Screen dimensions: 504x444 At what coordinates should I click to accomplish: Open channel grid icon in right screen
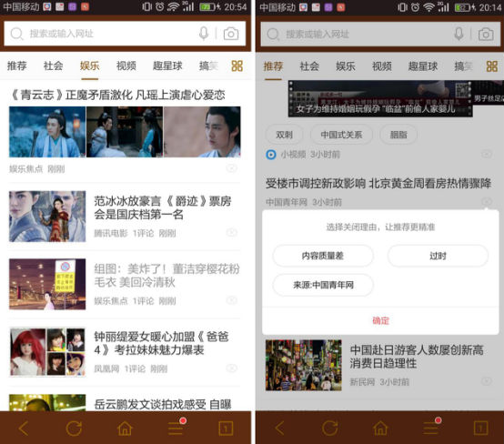[492, 66]
